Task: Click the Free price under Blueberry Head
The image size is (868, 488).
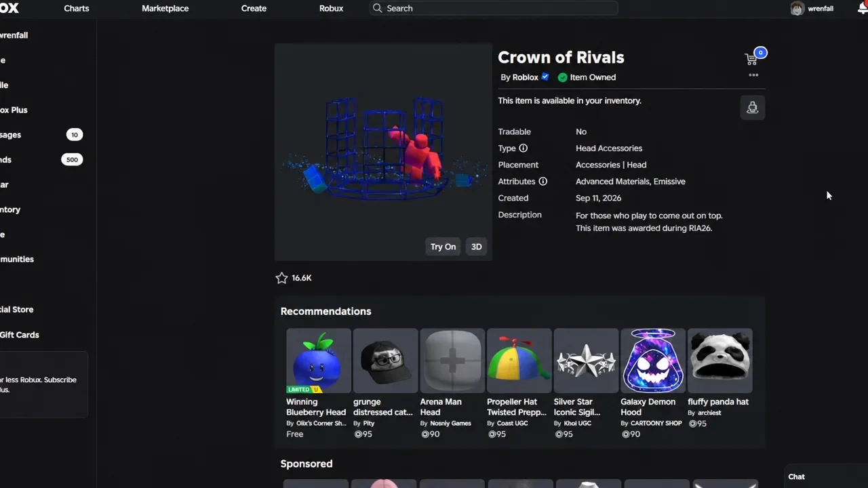Action: [x=295, y=434]
